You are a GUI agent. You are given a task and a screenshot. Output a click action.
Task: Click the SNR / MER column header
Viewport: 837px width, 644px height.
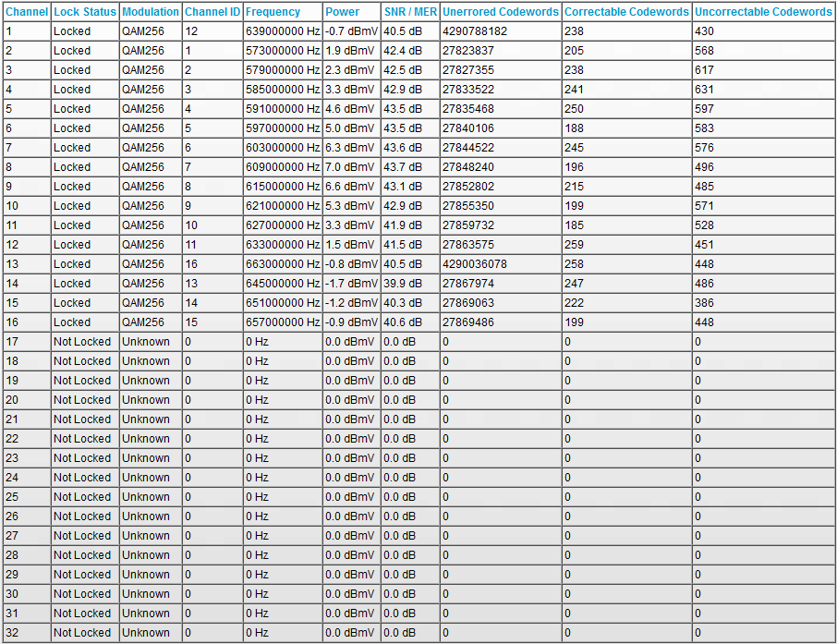coord(410,12)
